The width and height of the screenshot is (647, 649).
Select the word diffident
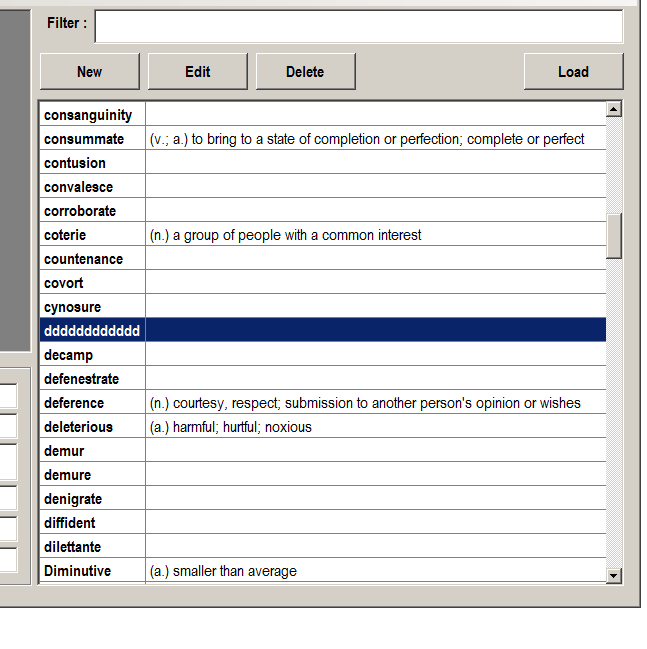point(70,523)
